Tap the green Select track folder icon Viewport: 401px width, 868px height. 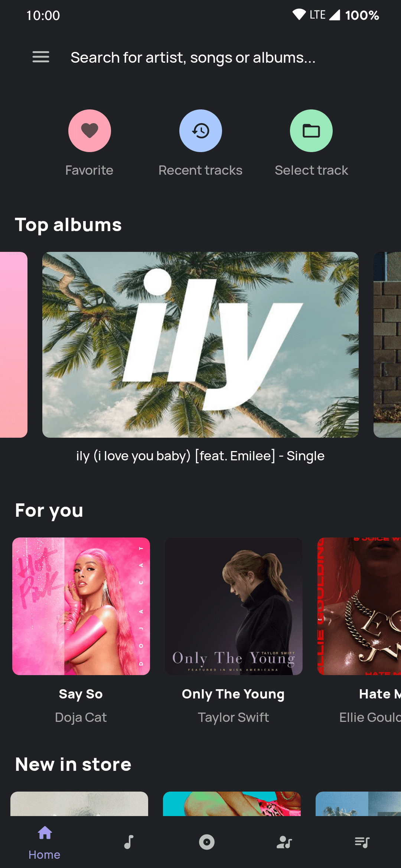(311, 131)
